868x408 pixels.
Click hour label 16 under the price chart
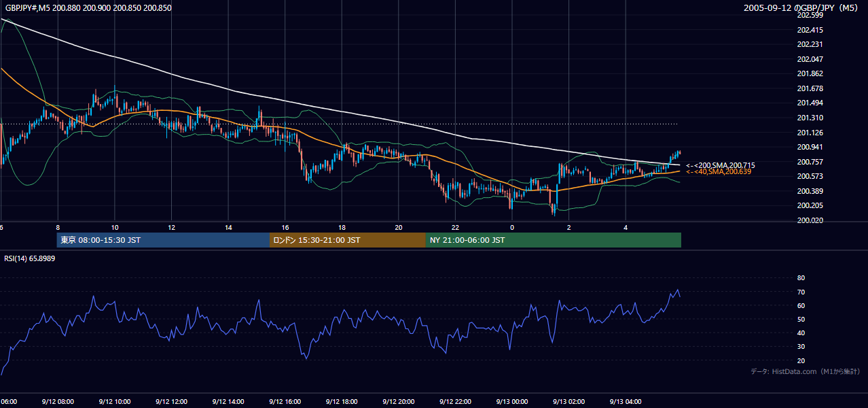pos(285,227)
